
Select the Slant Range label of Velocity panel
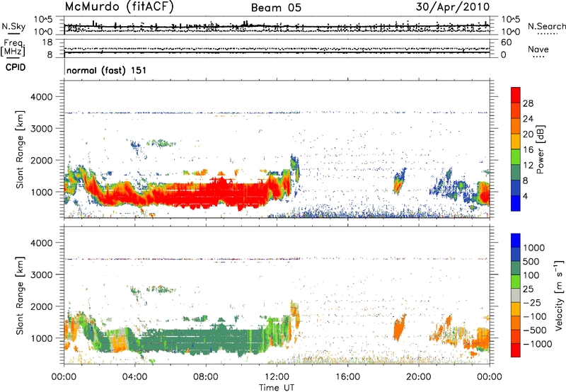tap(20, 296)
